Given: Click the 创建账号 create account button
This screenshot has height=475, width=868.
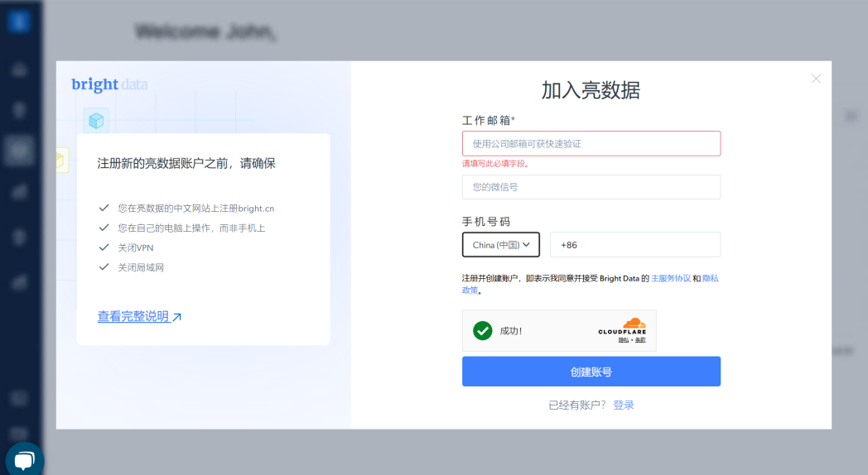Looking at the screenshot, I should pos(591,372).
